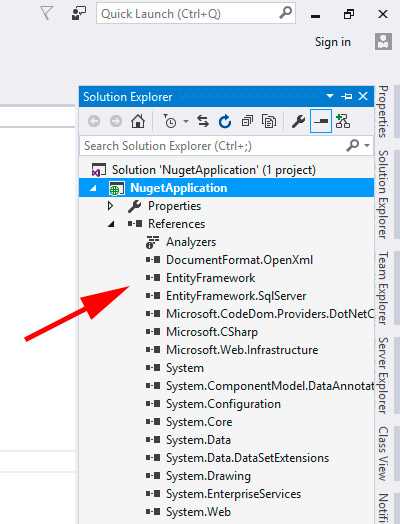Click the reference icon beside System.Core
The width and height of the screenshot is (400, 524).
[153, 422]
